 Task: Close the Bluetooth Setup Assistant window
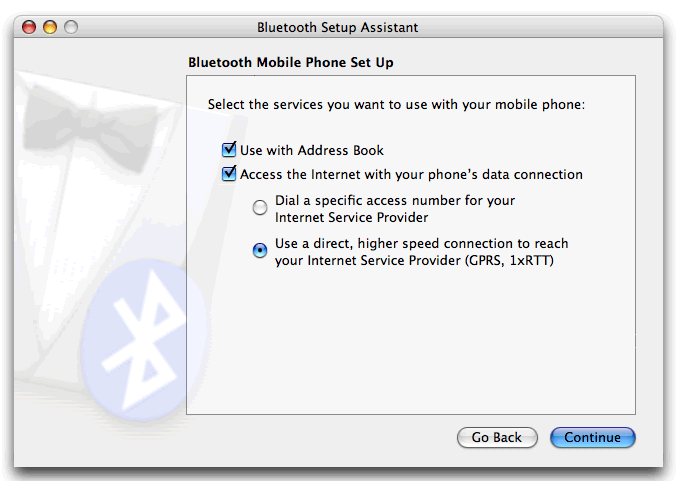[x=29, y=27]
